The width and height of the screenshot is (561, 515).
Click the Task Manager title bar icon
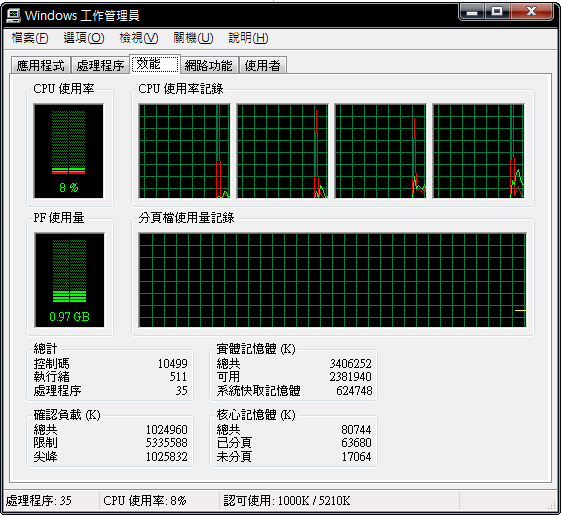[14, 15]
